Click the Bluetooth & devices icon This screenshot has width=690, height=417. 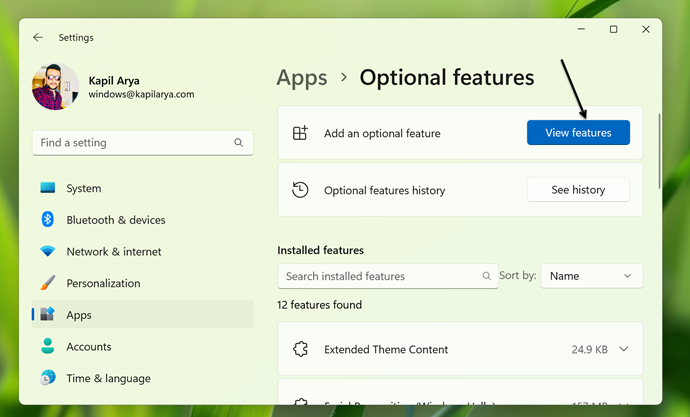pos(48,220)
